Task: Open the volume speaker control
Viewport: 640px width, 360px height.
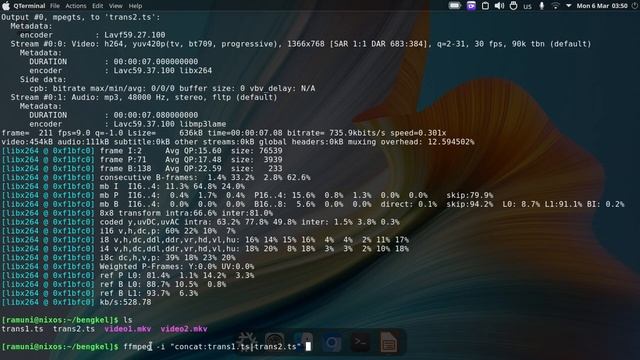Action: (499, 6)
